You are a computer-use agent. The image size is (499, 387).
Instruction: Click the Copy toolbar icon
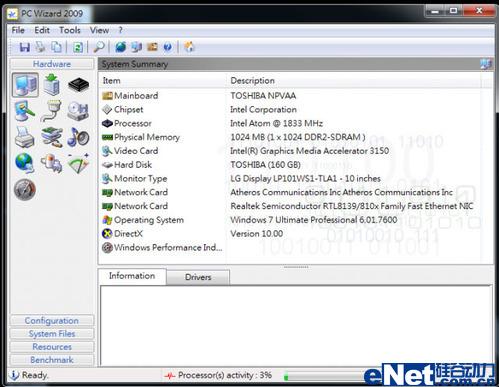click(56, 47)
